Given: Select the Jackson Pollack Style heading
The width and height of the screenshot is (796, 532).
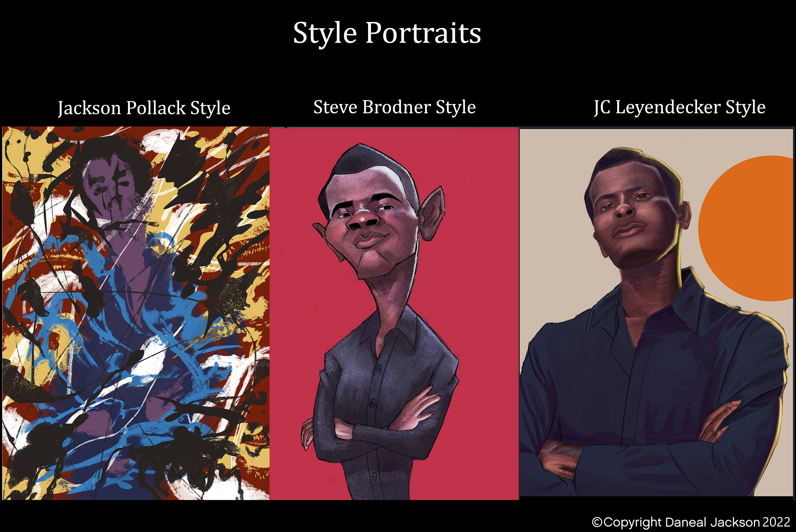Looking at the screenshot, I should point(144,108).
